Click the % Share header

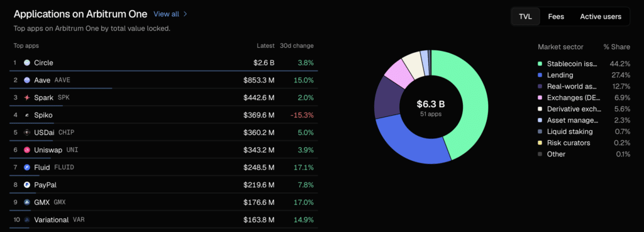point(616,47)
